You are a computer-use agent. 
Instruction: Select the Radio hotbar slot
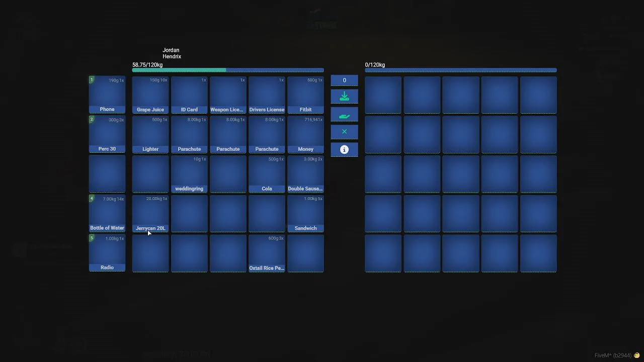pyautogui.click(x=107, y=253)
